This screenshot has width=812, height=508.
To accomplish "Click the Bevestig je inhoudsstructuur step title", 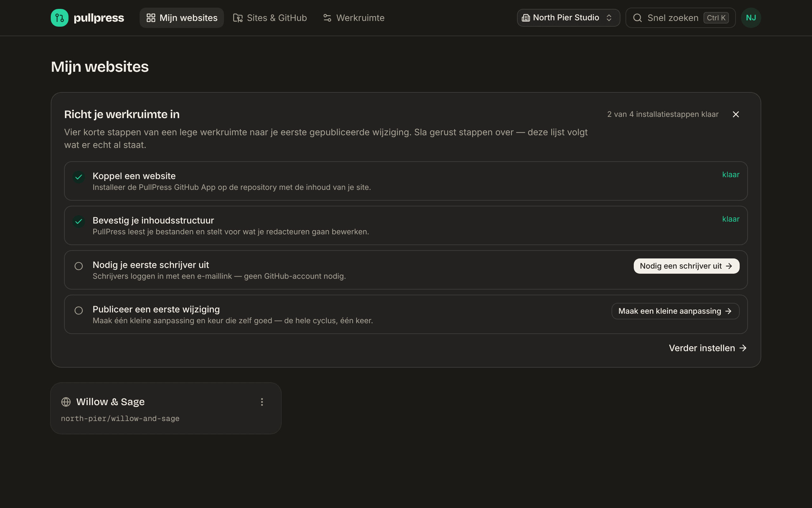I will tap(153, 220).
